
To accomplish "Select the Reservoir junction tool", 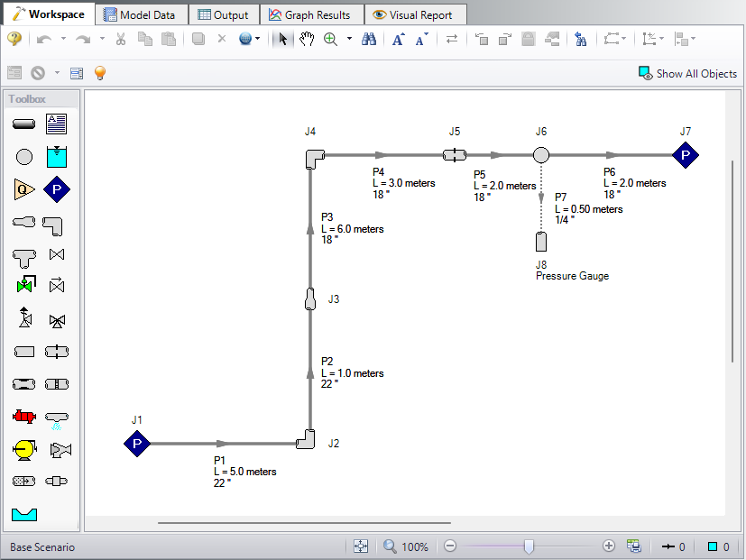I will pyautogui.click(x=56, y=157).
